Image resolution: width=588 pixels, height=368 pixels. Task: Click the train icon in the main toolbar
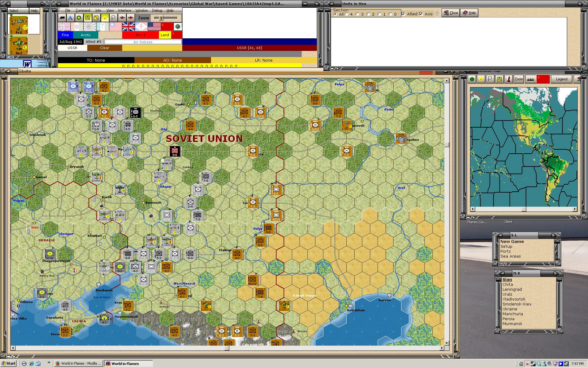click(x=62, y=18)
